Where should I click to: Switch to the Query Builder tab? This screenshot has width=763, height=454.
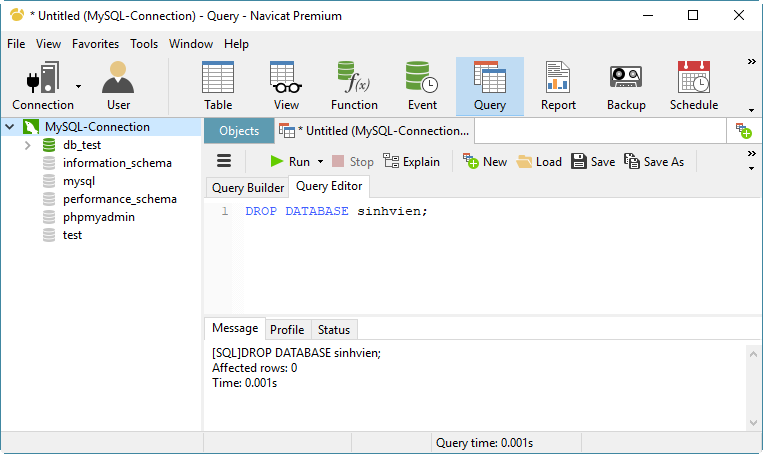coord(248,188)
